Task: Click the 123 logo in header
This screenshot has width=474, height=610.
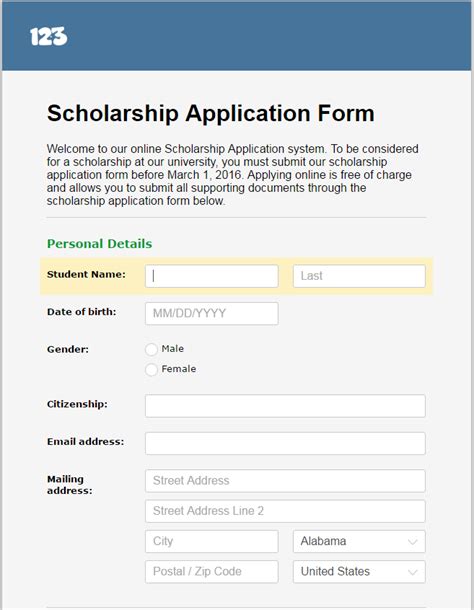Action: [x=49, y=37]
